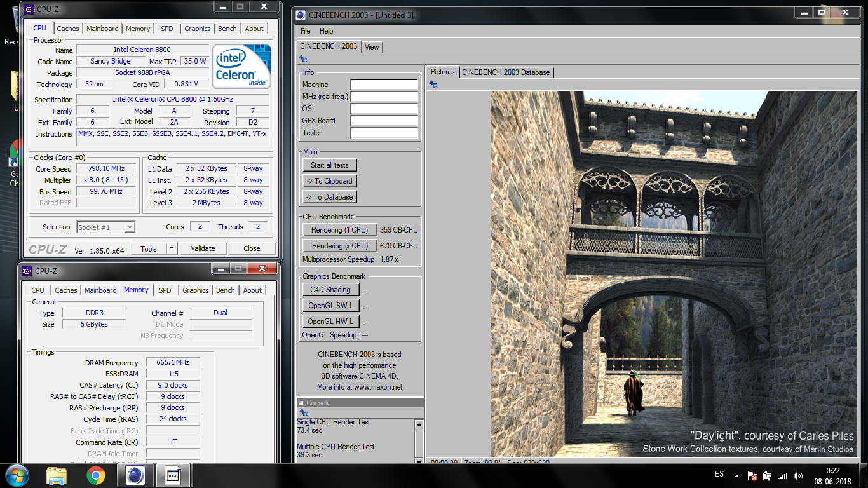Open About tab in top CPU-Z window

(x=254, y=29)
